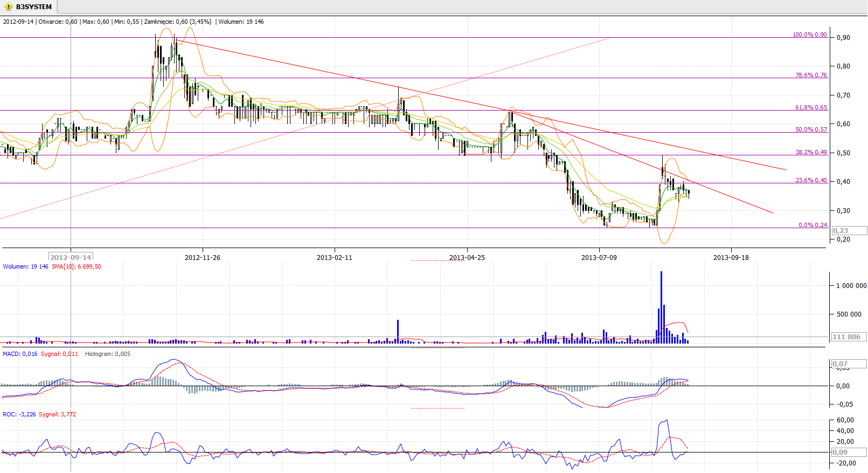Click the 0,23 price cursor value box
868x473 pixels.
(849, 230)
